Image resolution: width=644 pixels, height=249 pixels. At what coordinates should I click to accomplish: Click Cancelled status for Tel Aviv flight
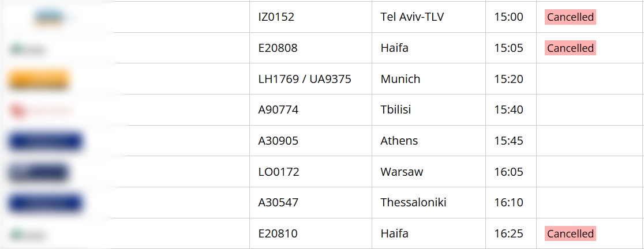point(570,17)
